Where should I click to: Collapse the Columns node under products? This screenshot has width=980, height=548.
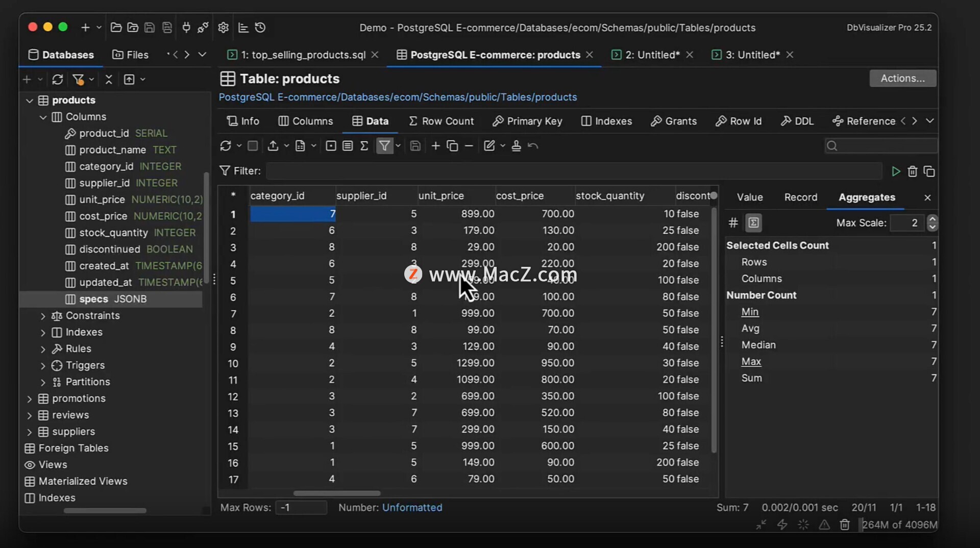coord(43,117)
